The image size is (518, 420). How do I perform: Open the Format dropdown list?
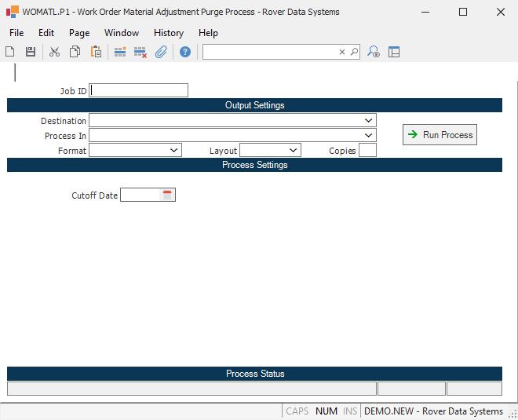[174, 150]
